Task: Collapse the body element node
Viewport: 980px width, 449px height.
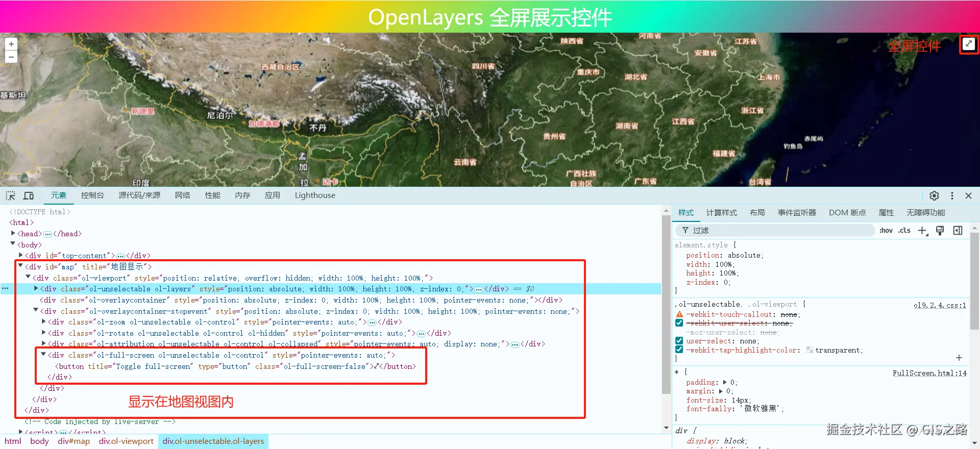Action: click(x=13, y=244)
